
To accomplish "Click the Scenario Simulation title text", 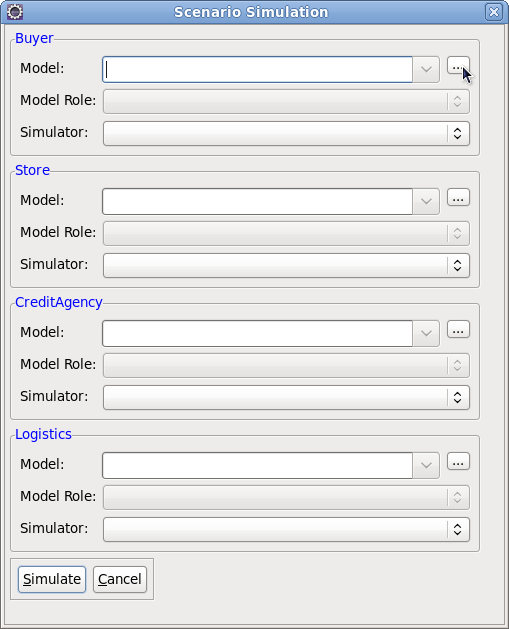I will (x=251, y=12).
